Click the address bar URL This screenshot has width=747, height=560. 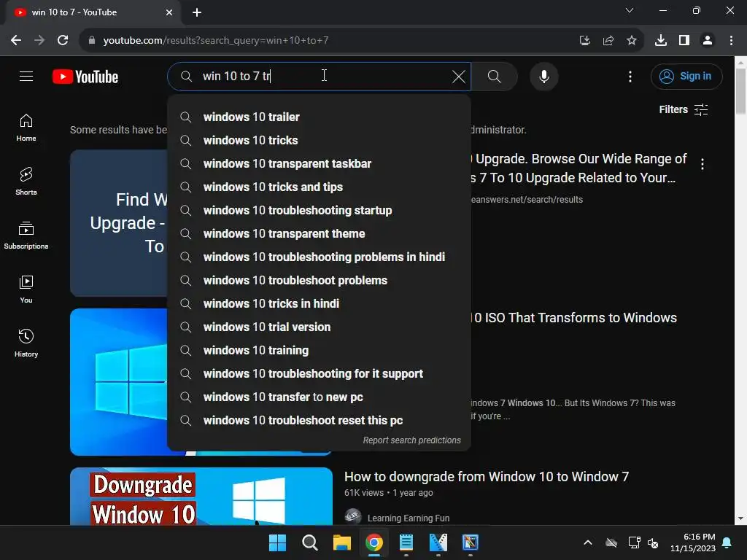point(216,40)
